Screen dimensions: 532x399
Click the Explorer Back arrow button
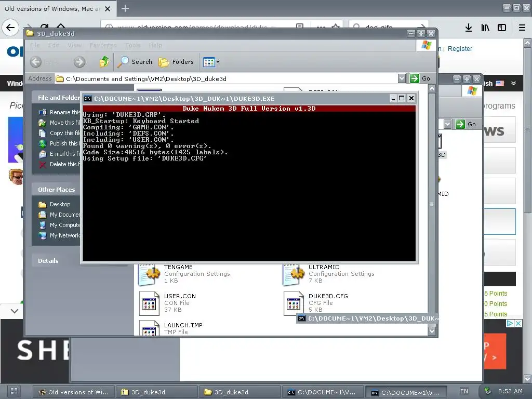[36, 62]
